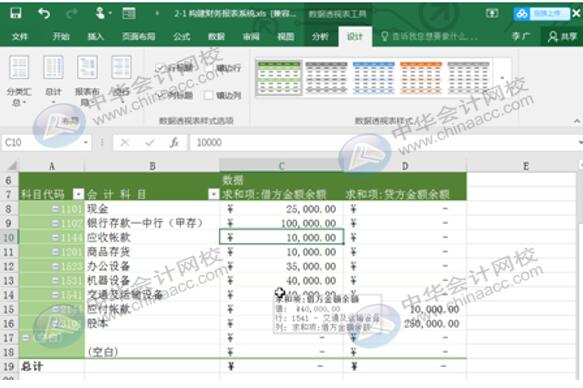Screen dimensions: 583x388
Task: Collapse the 应收帐款 row group
Action: point(55,238)
